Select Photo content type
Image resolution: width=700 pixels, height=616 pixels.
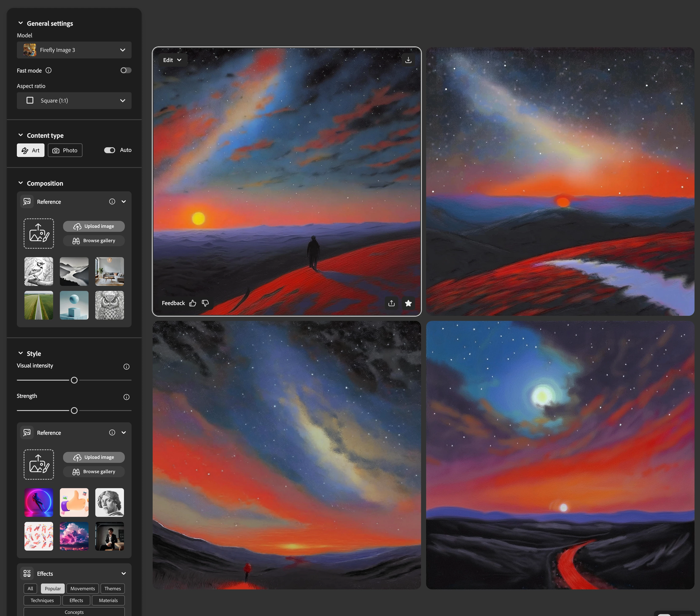pyautogui.click(x=65, y=150)
